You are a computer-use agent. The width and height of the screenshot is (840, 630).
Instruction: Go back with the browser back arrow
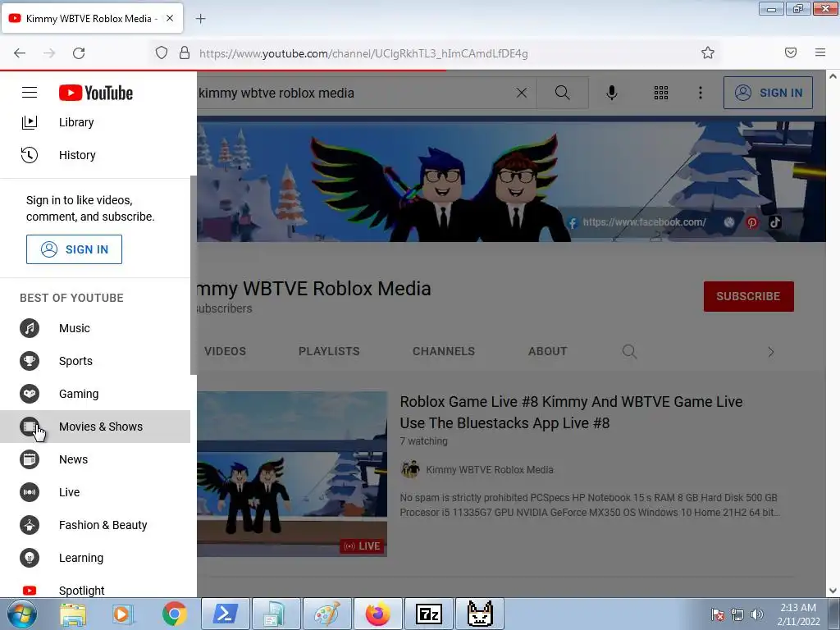point(20,53)
